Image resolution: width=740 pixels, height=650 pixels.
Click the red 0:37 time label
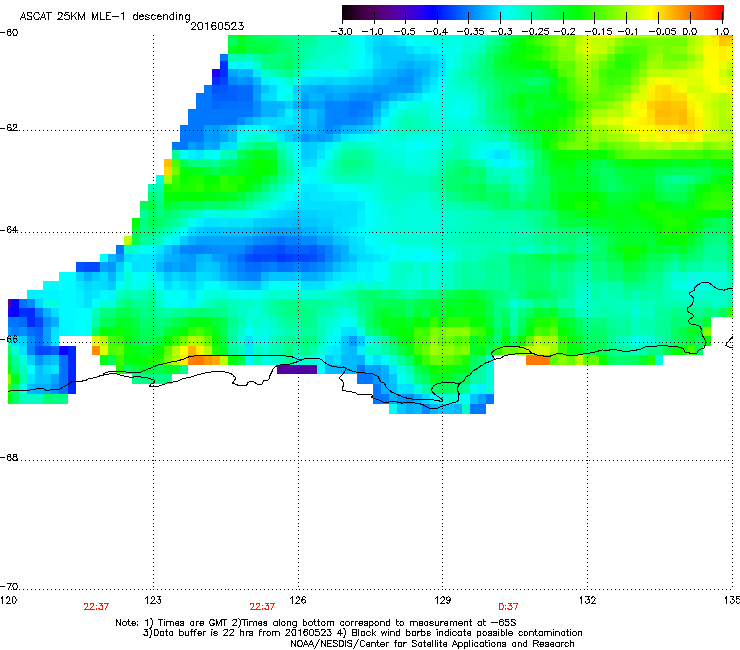[508, 607]
